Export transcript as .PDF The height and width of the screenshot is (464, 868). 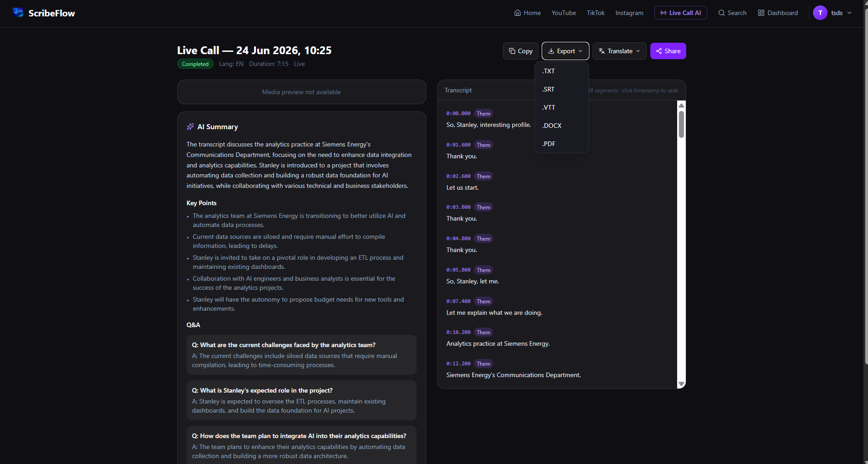[562, 144]
